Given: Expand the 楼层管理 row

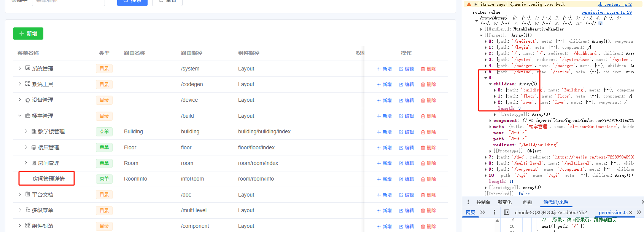Looking at the screenshot, I should coord(26,147).
